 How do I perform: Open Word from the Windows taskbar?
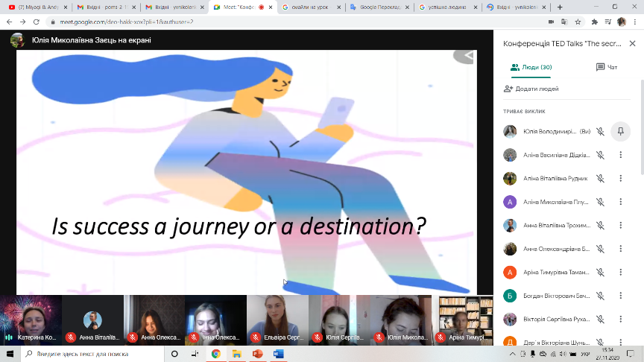pyautogui.click(x=278, y=355)
